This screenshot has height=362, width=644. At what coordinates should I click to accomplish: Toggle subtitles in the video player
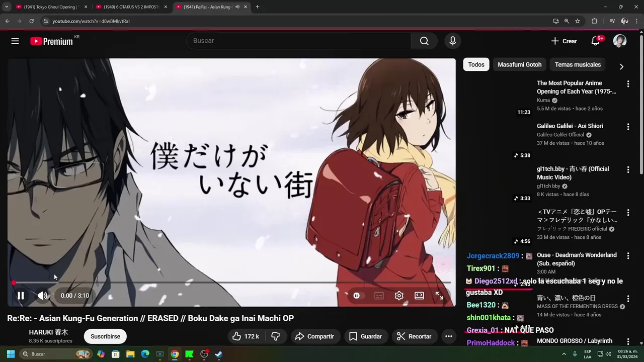[x=379, y=296]
